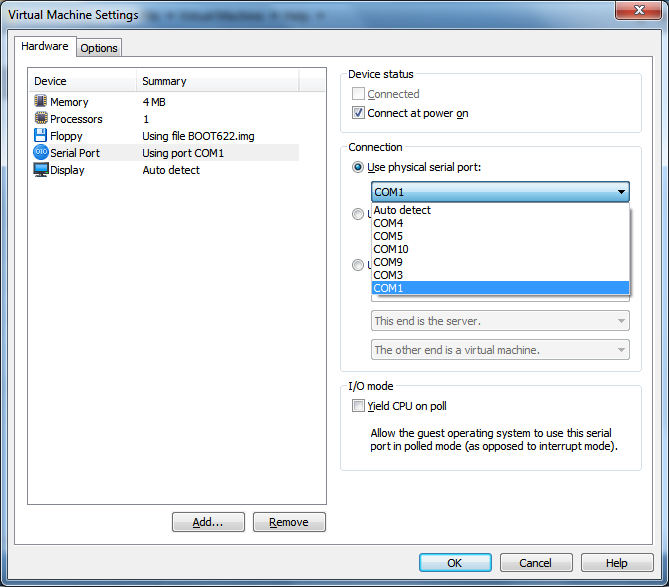
Task: Toggle Connect at power on checkbox
Action: (359, 113)
